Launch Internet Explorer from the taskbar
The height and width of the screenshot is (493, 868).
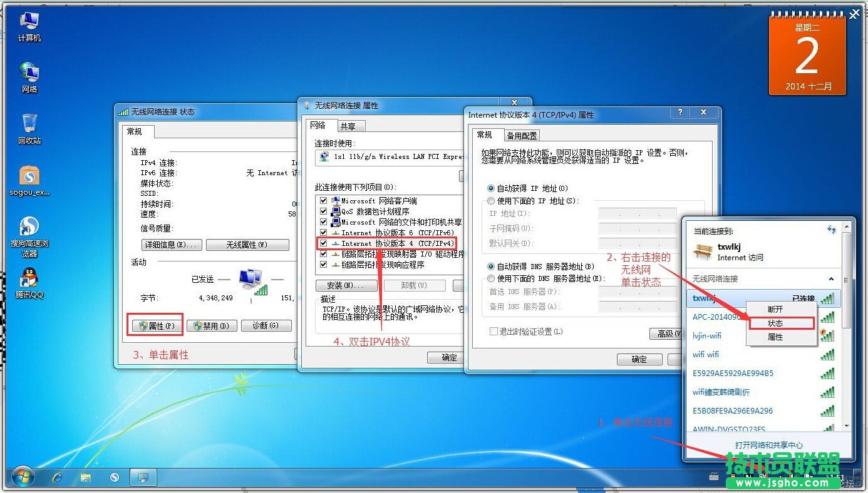[x=58, y=477]
